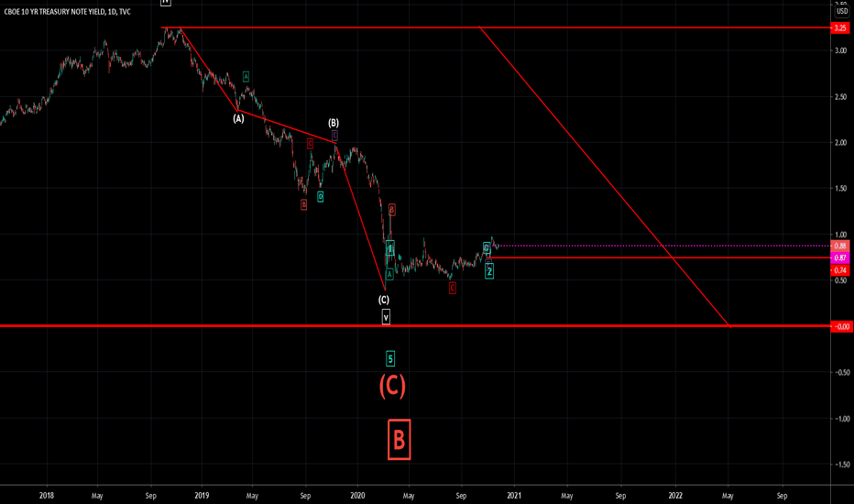Open the USD currency selector

point(841,11)
